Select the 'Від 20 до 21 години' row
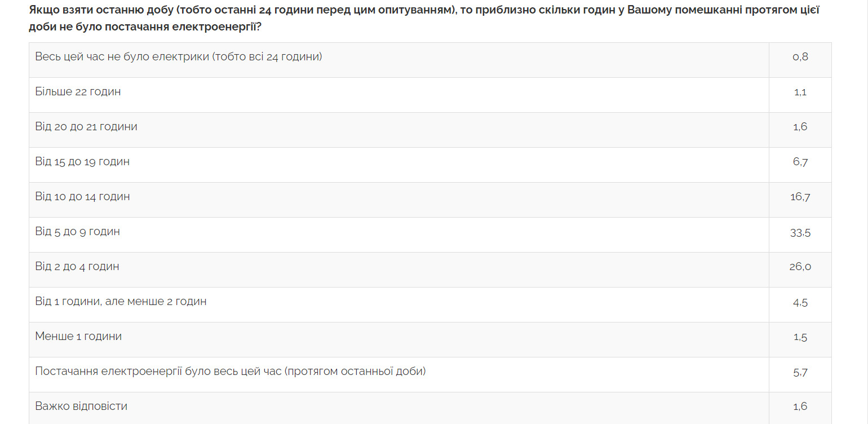The width and height of the screenshot is (868, 424). (430, 130)
